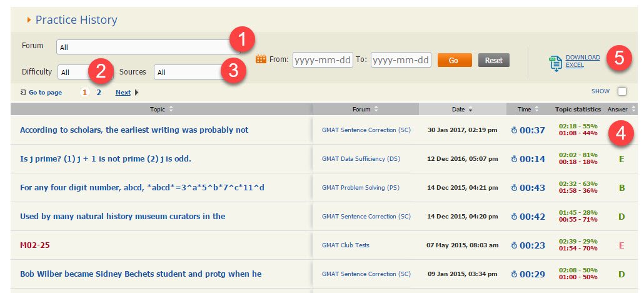Sort table by Topic column header
The height and width of the screenshot is (293, 644).
click(161, 109)
